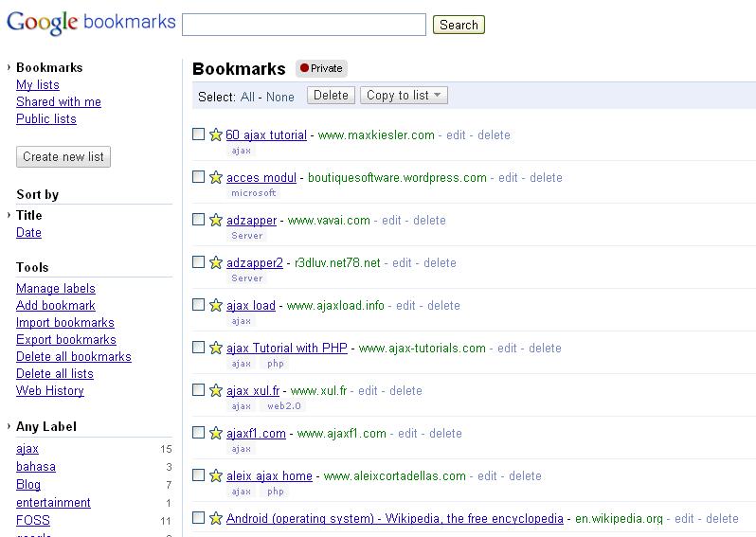Click the red Private status badge
This screenshot has width=756, height=537.
point(321,68)
